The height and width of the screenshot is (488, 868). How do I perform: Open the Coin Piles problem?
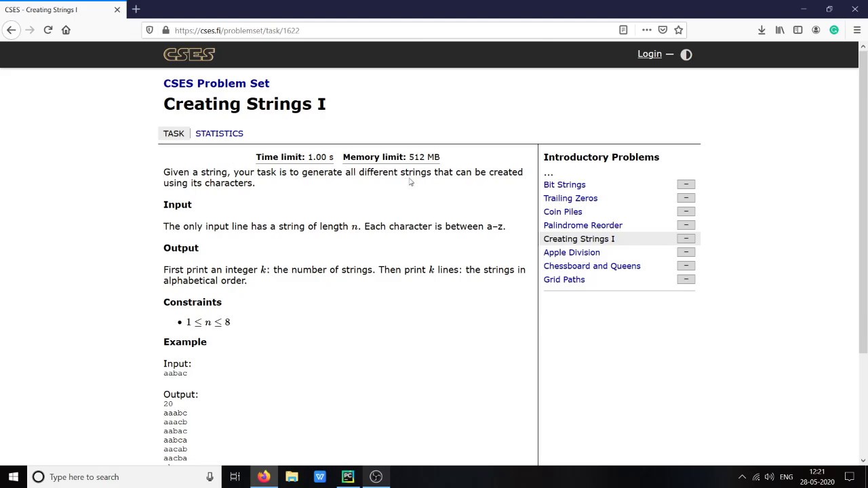pyautogui.click(x=563, y=211)
